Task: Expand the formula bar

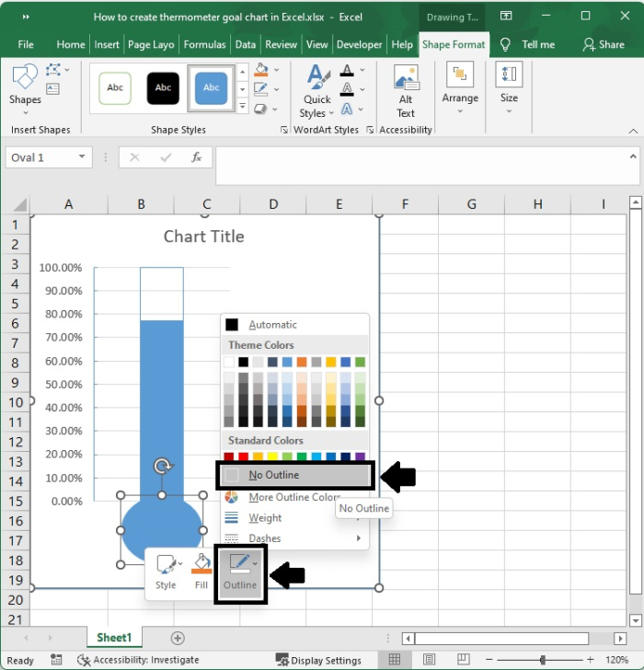Action: pyautogui.click(x=633, y=156)
